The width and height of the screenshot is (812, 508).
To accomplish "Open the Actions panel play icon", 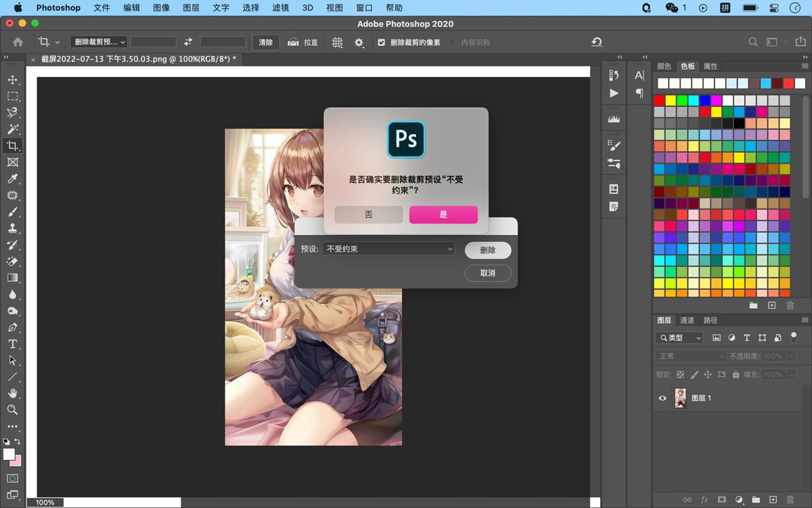I will pos(614,93).
